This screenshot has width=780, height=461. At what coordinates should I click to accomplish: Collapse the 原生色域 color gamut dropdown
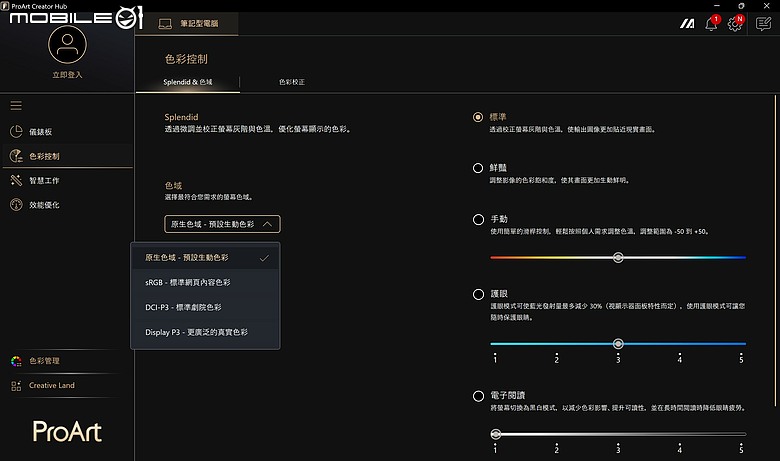coord(222,224)
